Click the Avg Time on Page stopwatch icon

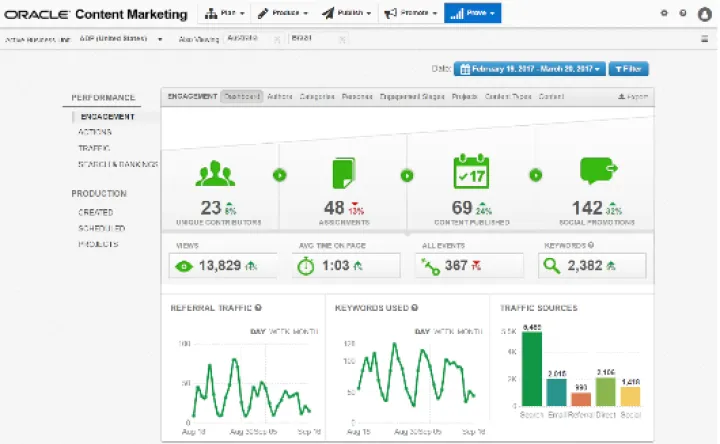(307, 266)
